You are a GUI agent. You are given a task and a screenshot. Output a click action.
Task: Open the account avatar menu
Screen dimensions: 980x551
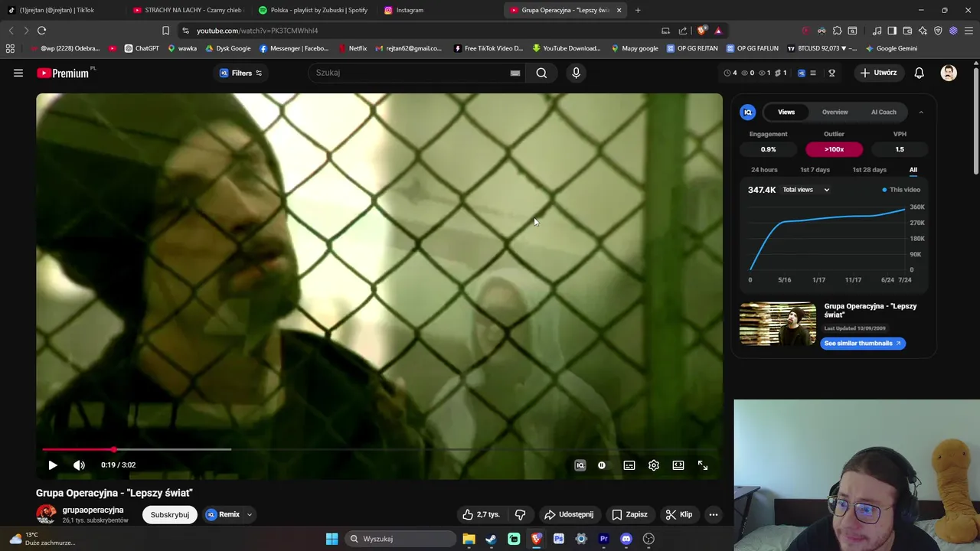(949, 73)
